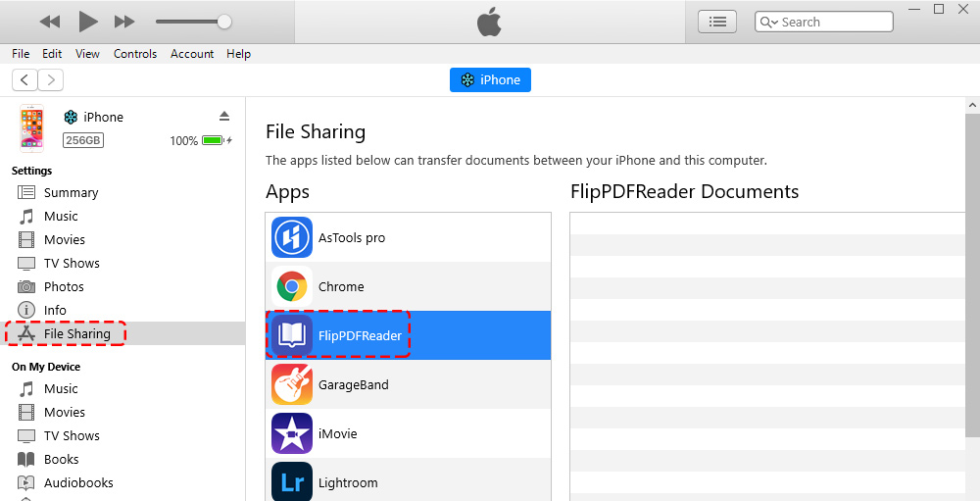Click the Summary list icon
This screenshot has width=980, height=501.
26,192
